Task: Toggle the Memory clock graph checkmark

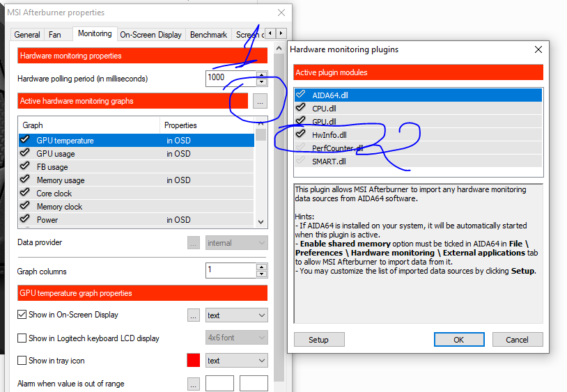Action: pyautogui.click(x=25, y=206)
